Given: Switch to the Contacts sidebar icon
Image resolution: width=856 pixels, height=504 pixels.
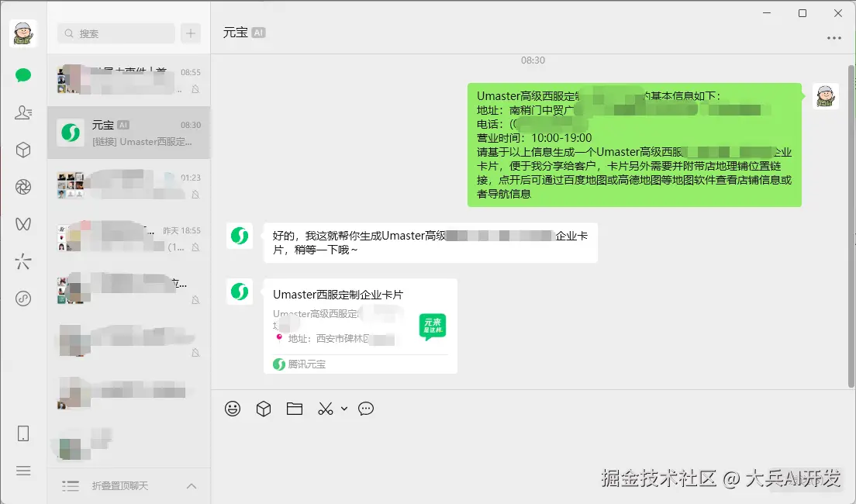Looking at the screenshot, I should [22, 112].
